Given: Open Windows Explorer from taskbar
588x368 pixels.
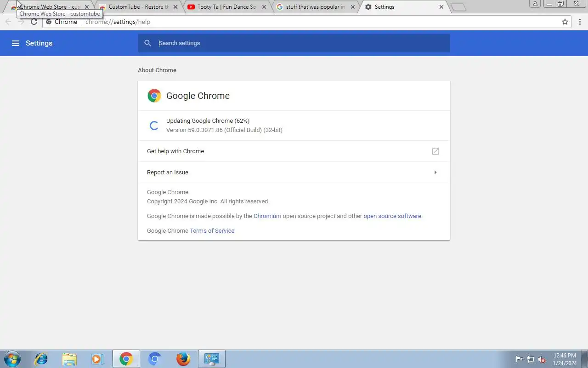Looking at the screenshot, I should 69,359.
